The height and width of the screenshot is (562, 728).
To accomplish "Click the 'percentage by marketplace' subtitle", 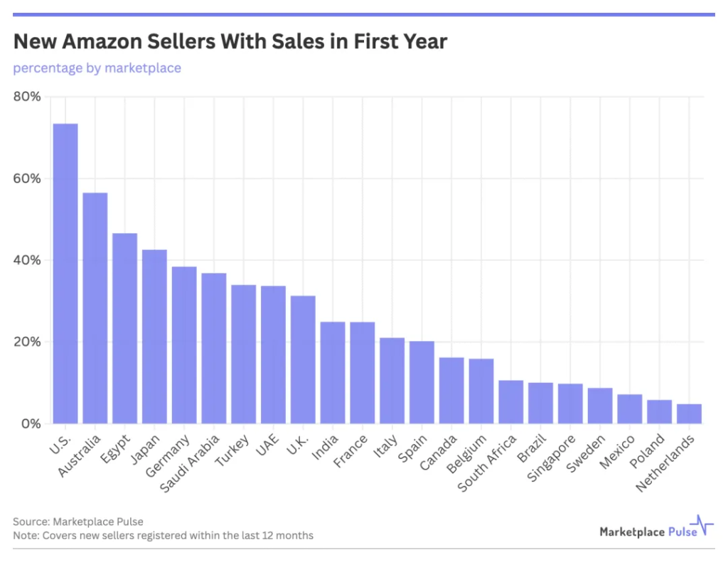I will (97, 68).
